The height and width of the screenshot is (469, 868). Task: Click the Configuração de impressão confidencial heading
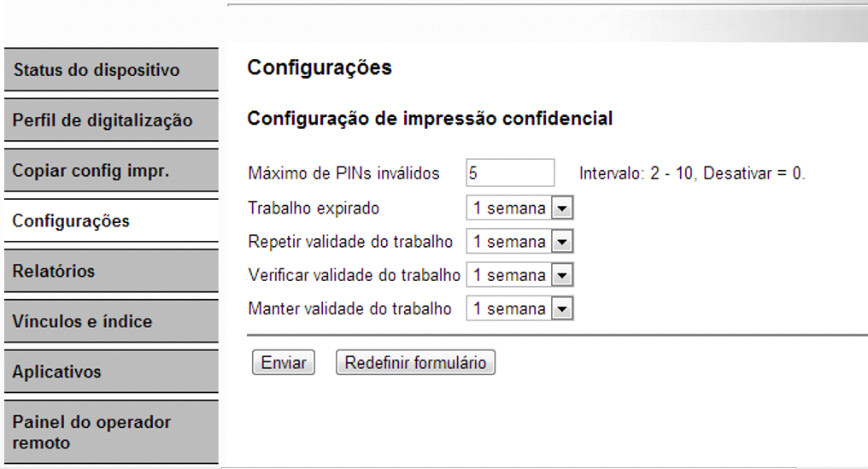click(x=430, y=119)
